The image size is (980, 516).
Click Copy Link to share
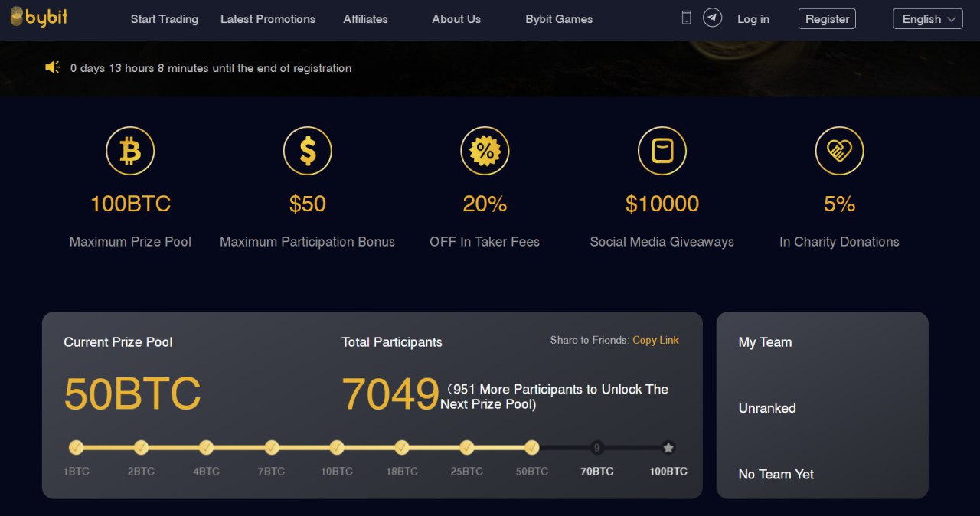655,340
